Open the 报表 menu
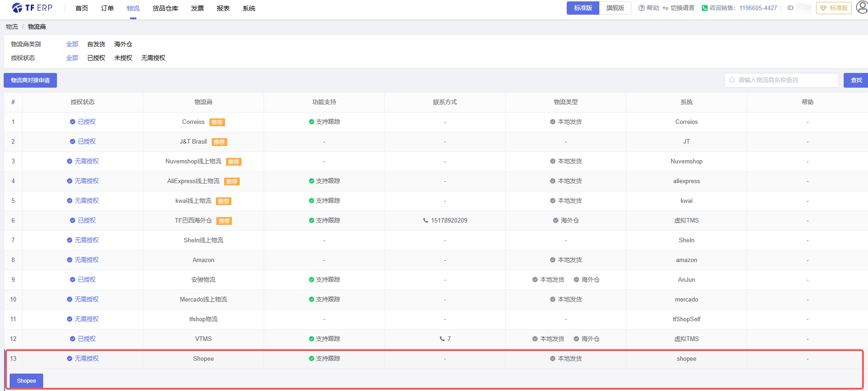Viewport: 868px width, 391px height. coord(223,8)
